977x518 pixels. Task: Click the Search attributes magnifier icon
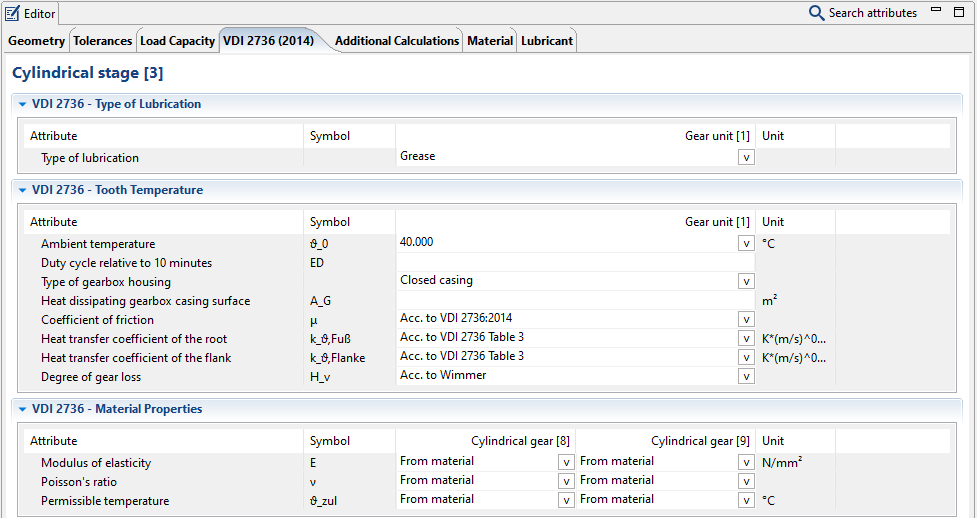816,13
